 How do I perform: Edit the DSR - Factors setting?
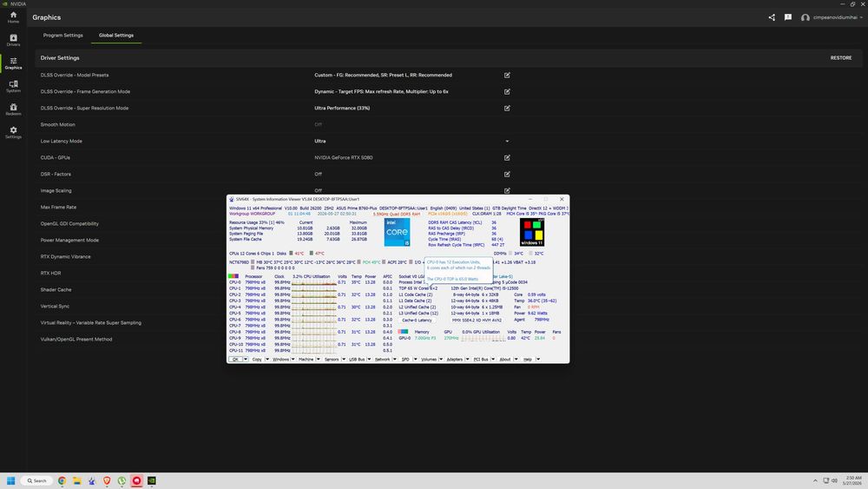507,174
